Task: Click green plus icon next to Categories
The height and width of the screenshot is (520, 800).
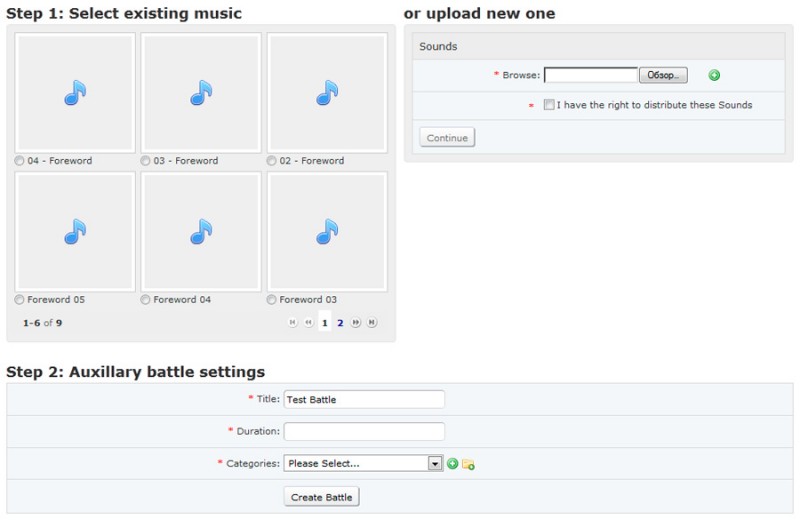Action: coord(452,463)
